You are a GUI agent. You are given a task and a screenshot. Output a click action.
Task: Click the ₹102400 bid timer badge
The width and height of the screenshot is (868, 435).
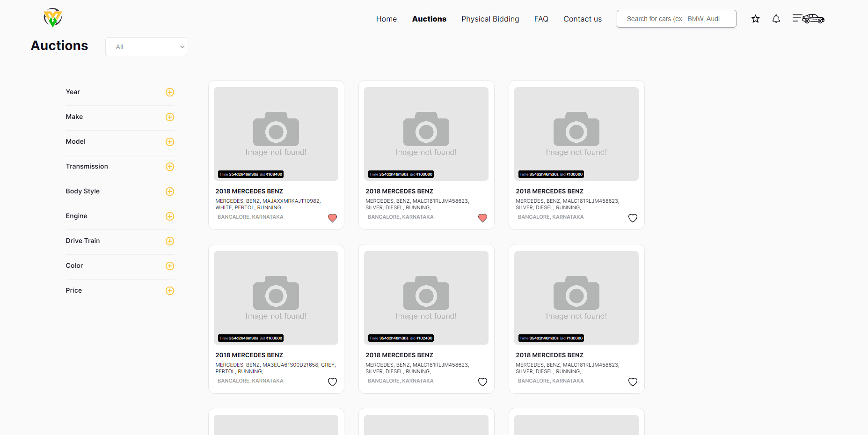[x=401, y=338]
